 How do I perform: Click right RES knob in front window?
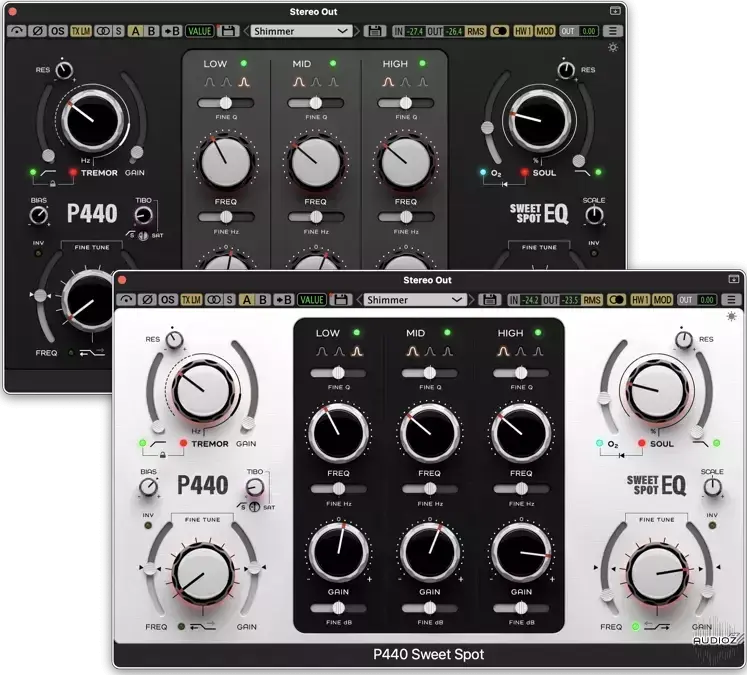pyautogui.click(x=684, y=340)
